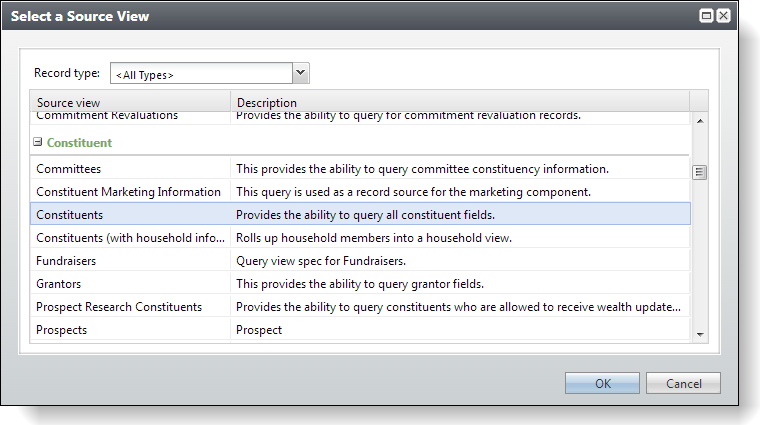Sort by the Source view column header
This screenshot has width=760, height=425.
[x=130, y=102]
